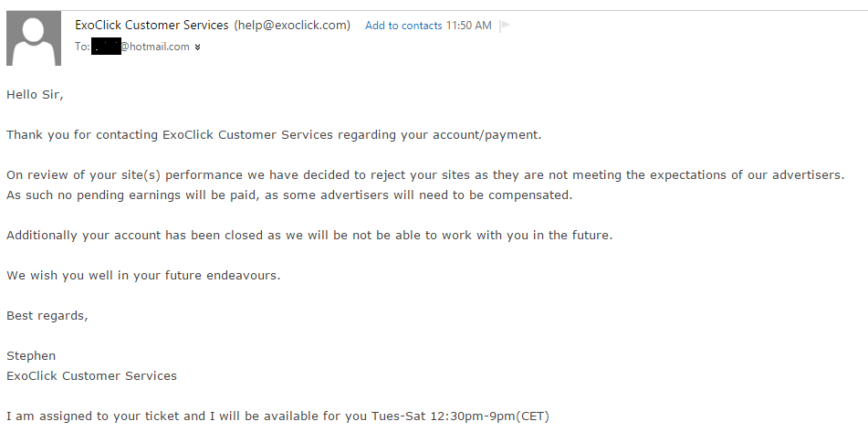
Task: Click the "Stephen" signature name
Action: pyautogui.click(x=31, y=355)
